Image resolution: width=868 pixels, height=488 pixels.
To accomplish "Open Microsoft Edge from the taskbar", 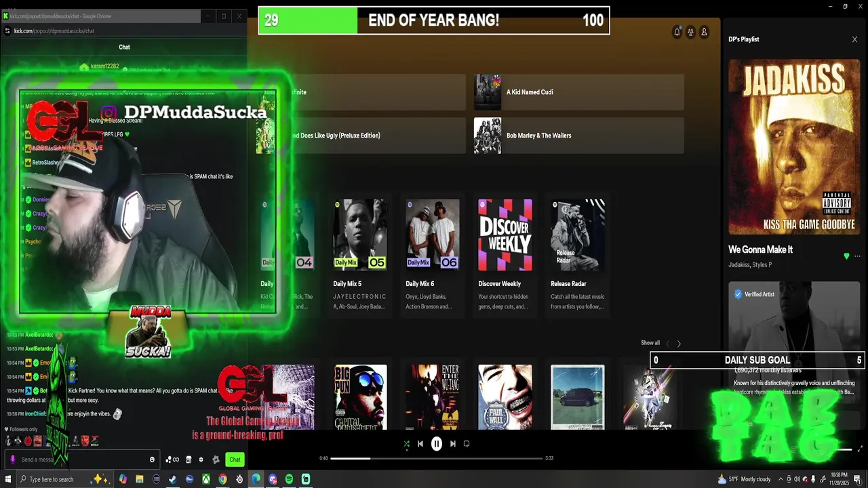I will pyautogui.click(x=256, y=479).
